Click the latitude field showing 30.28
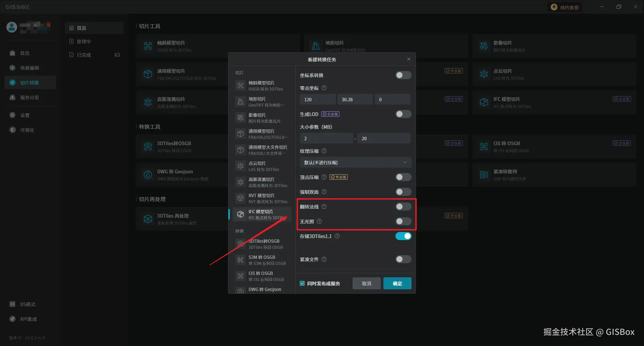This screenshot has height=346, width=644. 355,100
